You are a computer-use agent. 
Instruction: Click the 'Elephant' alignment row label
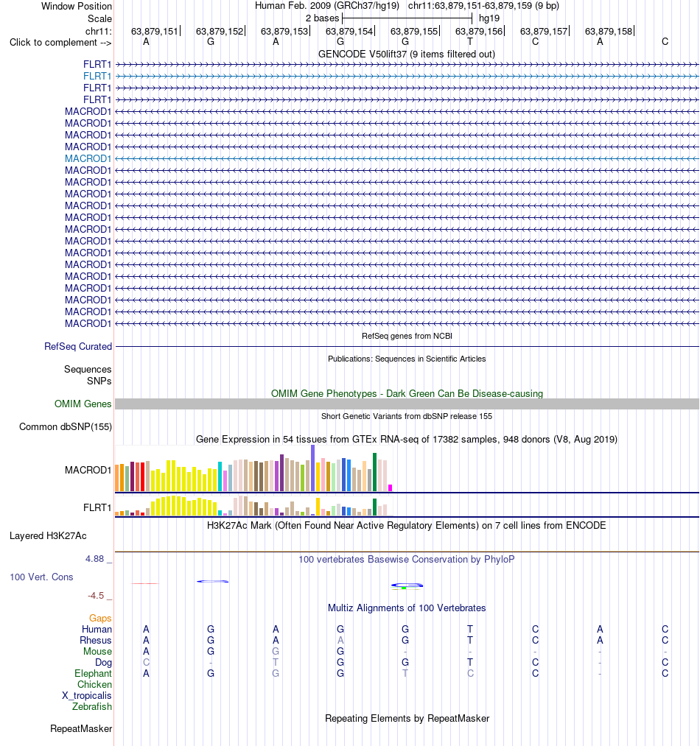click(93, 674)
